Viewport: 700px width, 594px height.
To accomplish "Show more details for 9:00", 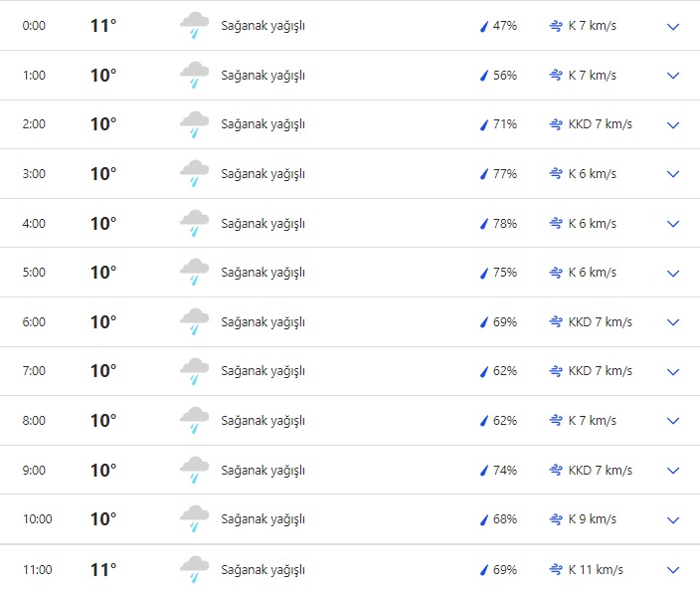I will [673, 471].
